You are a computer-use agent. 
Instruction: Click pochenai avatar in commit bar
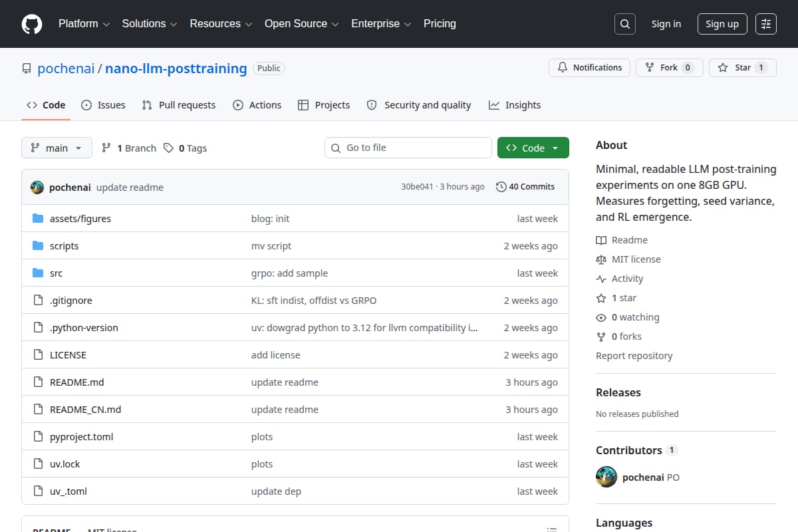point(37,187)
